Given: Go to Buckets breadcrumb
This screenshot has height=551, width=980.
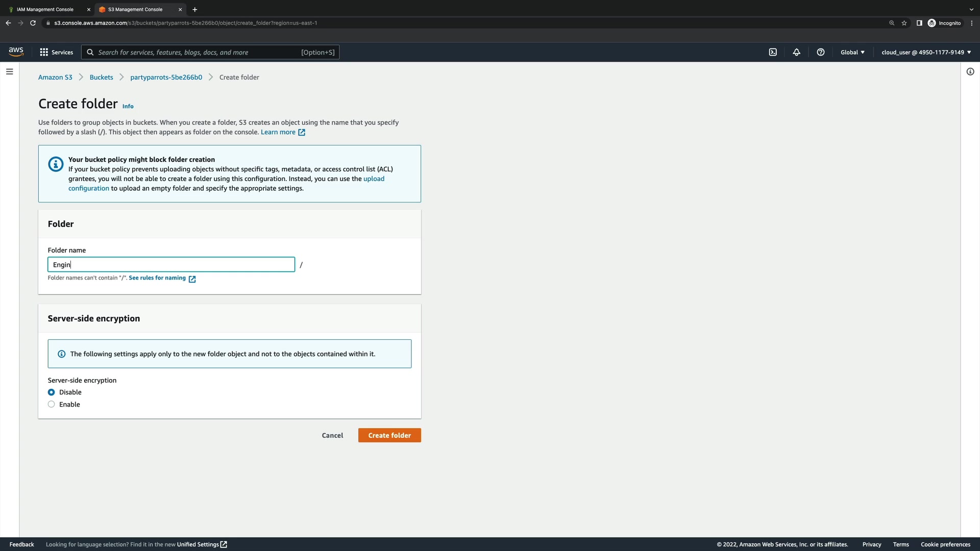Looking at the screenshot, I should pyautogui.click(x=101, y=77).
